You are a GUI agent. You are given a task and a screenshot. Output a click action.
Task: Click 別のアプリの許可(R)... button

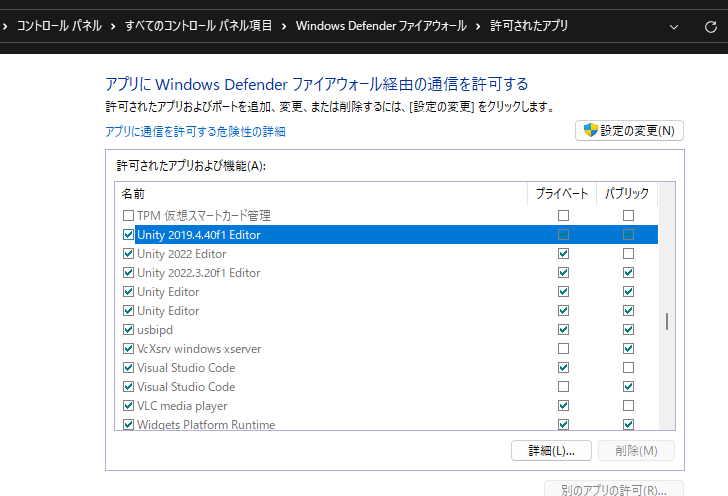coord(614,489)
